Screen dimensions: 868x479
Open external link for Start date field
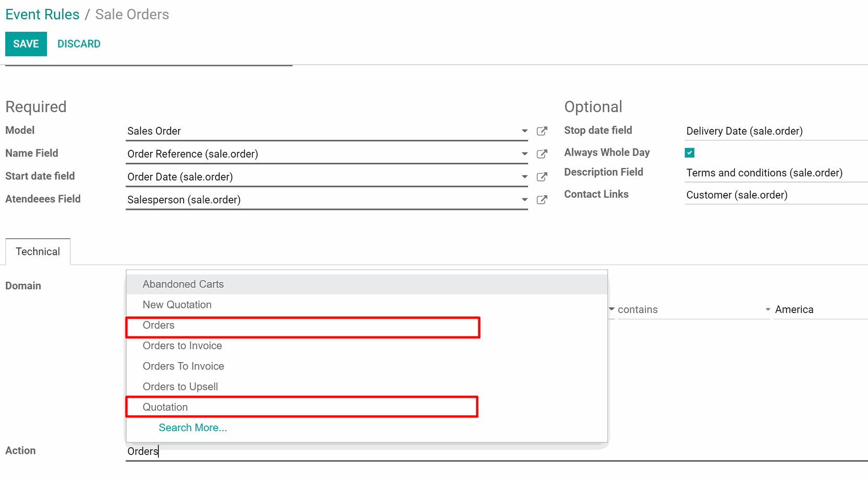pos(542,177)
